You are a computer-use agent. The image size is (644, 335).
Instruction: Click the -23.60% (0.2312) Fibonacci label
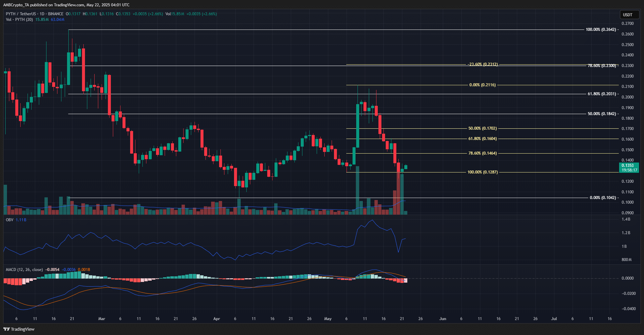483,64
